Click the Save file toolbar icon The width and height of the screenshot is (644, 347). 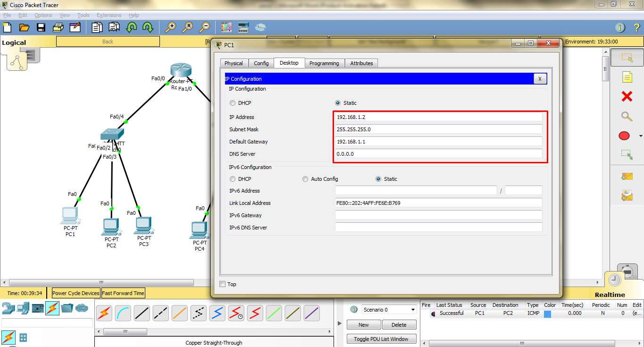tap(41, 27)
